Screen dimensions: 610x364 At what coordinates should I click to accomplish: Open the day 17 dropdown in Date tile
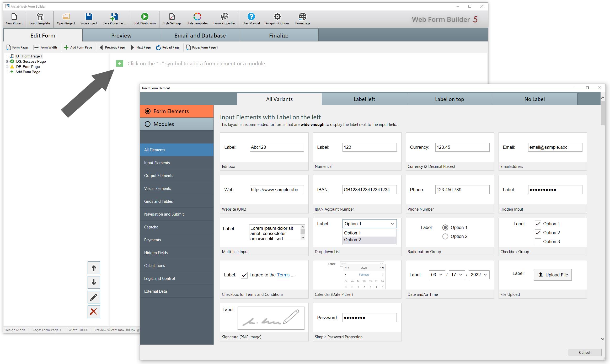457,275
